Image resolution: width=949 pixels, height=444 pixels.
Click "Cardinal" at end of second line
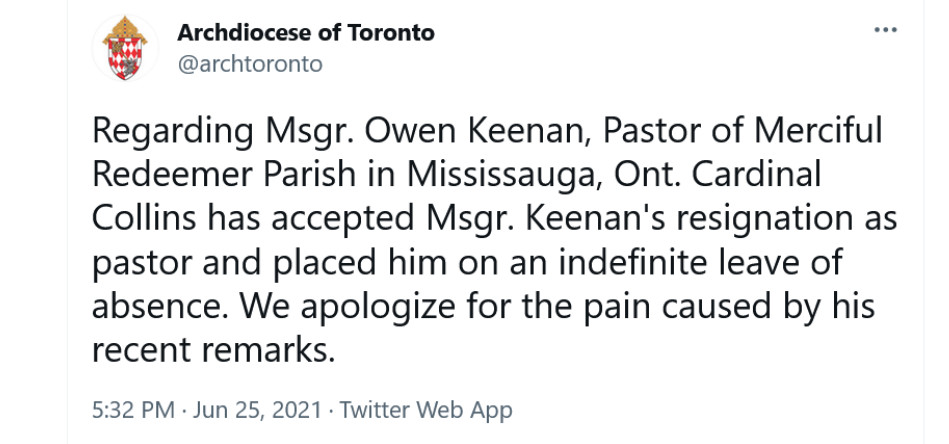755,175
